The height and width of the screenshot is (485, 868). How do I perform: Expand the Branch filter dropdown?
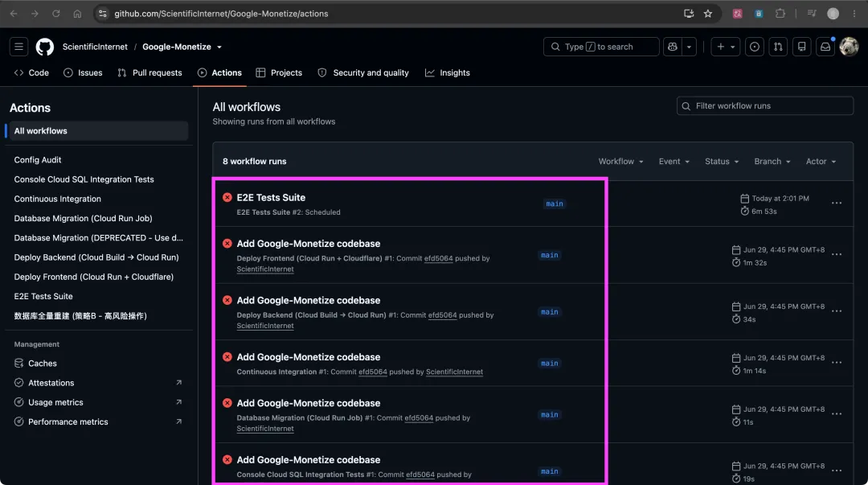coord(772,162)
